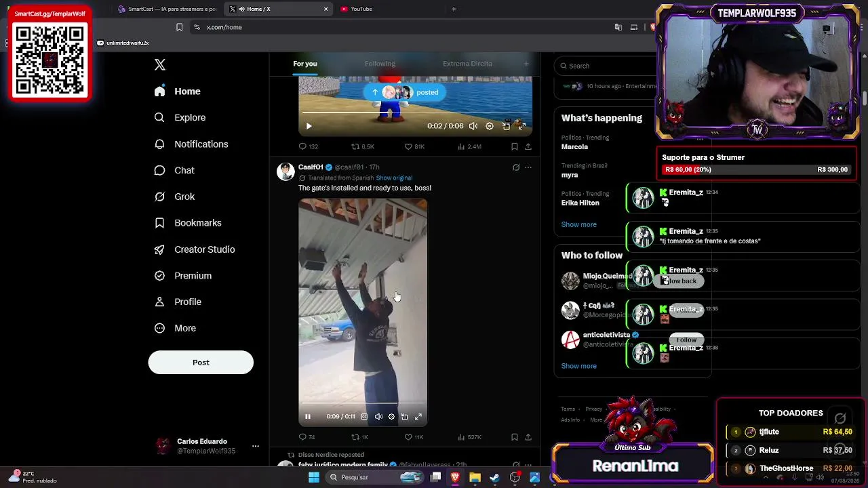This screenshot has width=868, height=488.
Task: Seek on the Mario video progress bar
Action: (x=415, y=113)
